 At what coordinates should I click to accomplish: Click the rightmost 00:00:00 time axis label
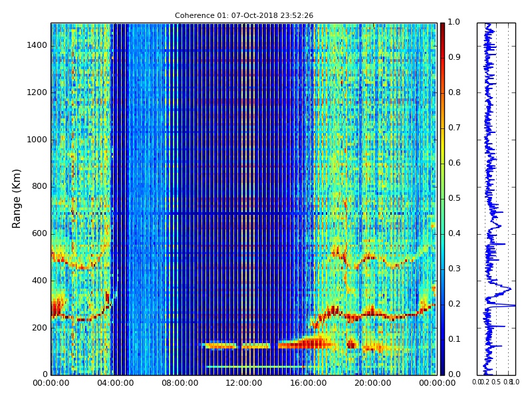tap(437, 383)
